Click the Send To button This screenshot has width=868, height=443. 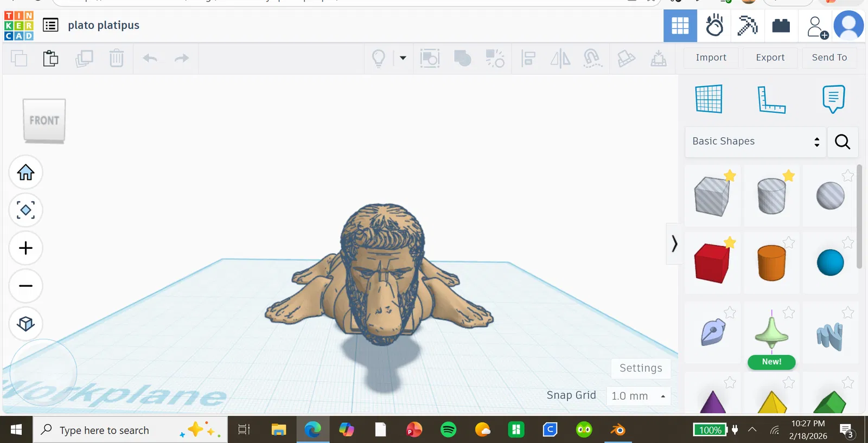point(829,57)
